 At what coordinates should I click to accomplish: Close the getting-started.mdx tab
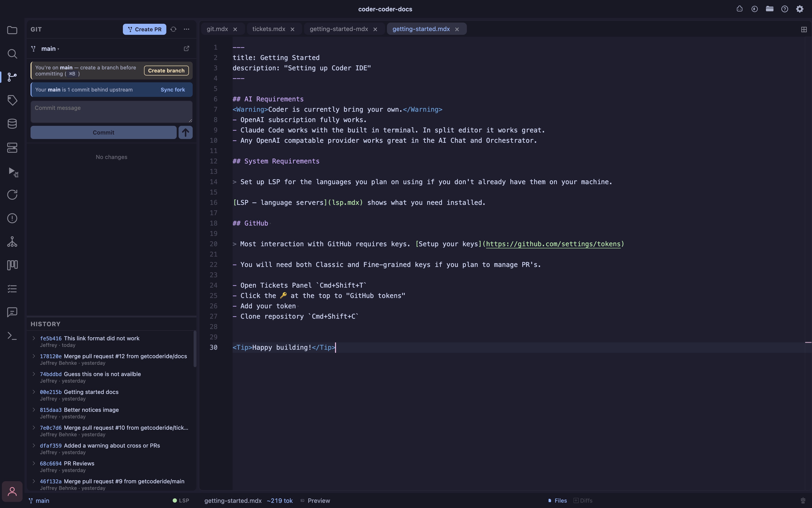[457, 29]
